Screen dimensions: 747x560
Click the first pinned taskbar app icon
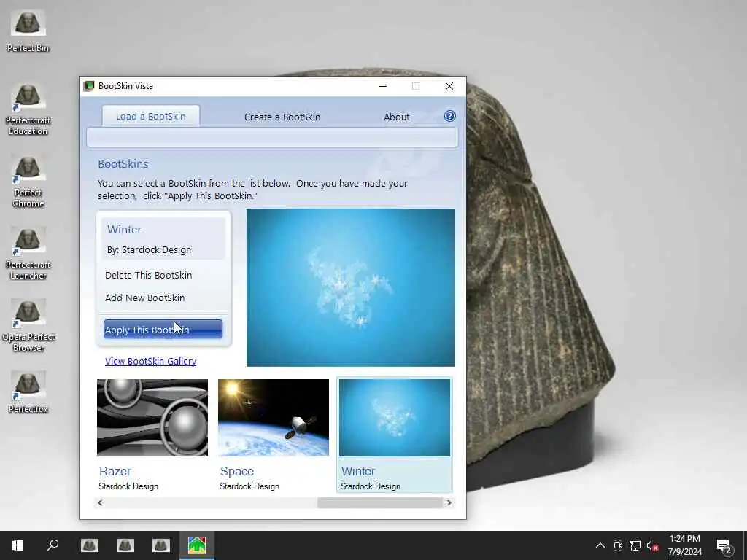coord(90,545)
